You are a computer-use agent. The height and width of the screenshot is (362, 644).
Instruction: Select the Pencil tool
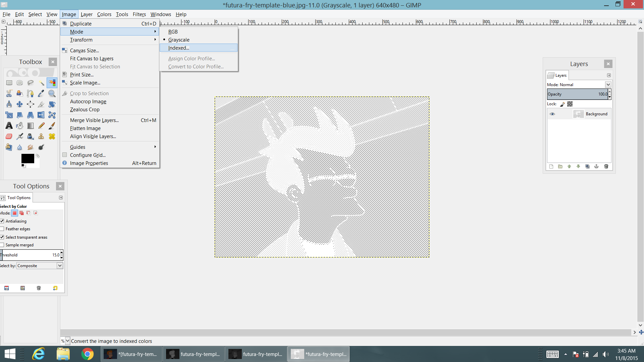pos(41,126)
